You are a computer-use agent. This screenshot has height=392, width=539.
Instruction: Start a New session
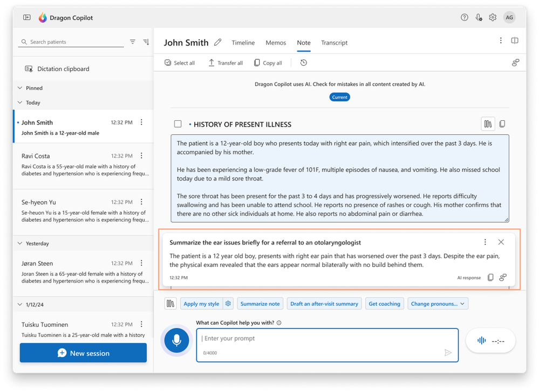tap(83, 353)
